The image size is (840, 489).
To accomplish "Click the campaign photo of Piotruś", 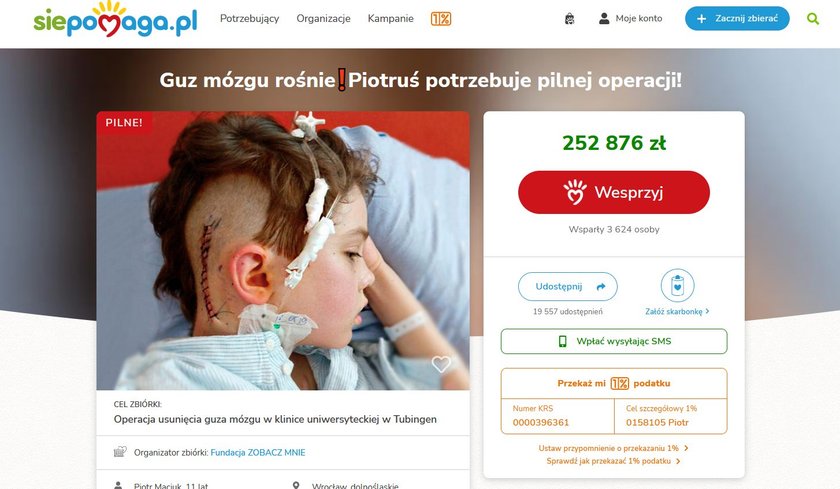I will point(283,251).
